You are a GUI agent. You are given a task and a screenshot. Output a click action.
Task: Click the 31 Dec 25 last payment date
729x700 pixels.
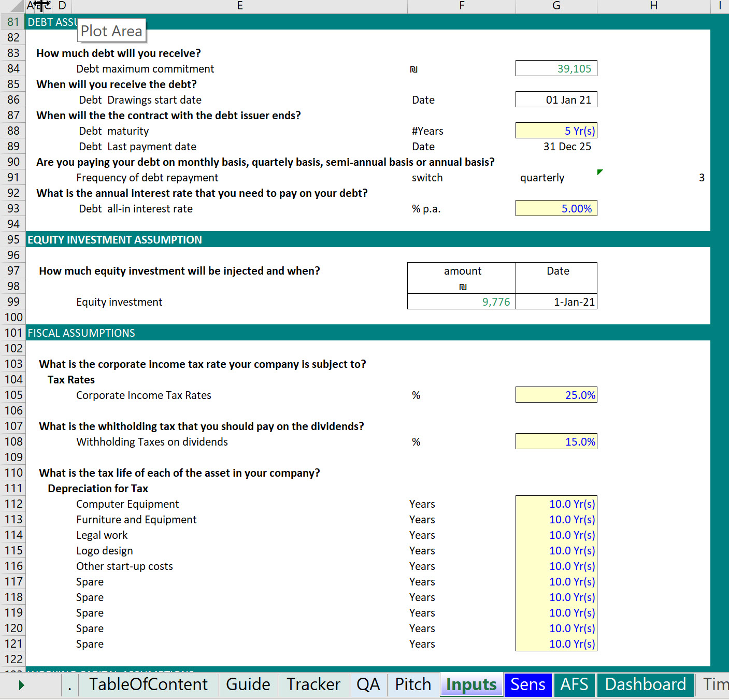[x=567, y=147]
